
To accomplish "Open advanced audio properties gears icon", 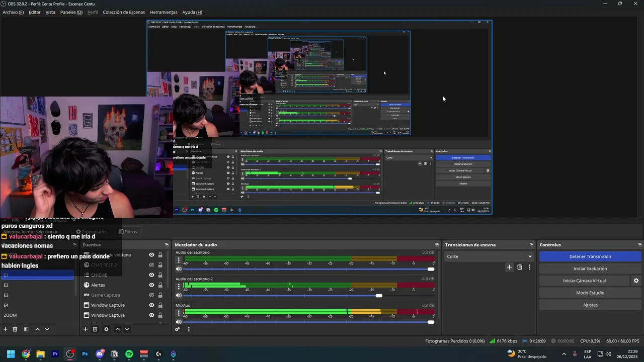I will click(x=178, y=329).
